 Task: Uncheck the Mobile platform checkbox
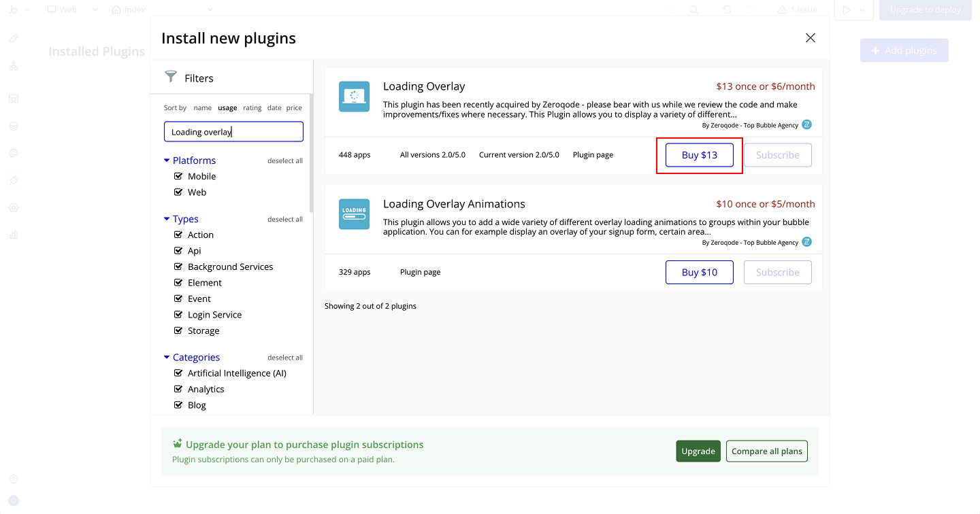pos(179,176)
